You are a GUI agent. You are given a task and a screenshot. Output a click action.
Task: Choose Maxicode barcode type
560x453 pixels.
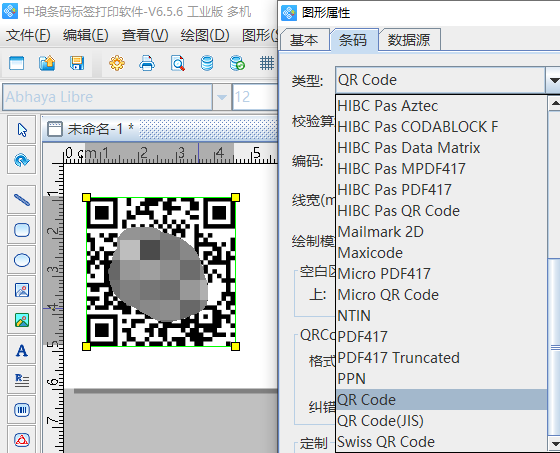[441, 253]
